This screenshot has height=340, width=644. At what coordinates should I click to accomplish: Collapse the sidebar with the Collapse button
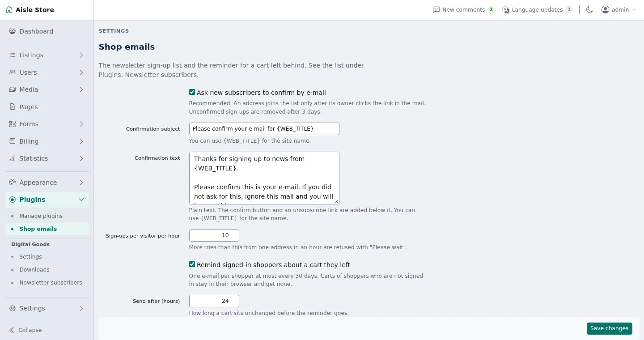point(25,330)
